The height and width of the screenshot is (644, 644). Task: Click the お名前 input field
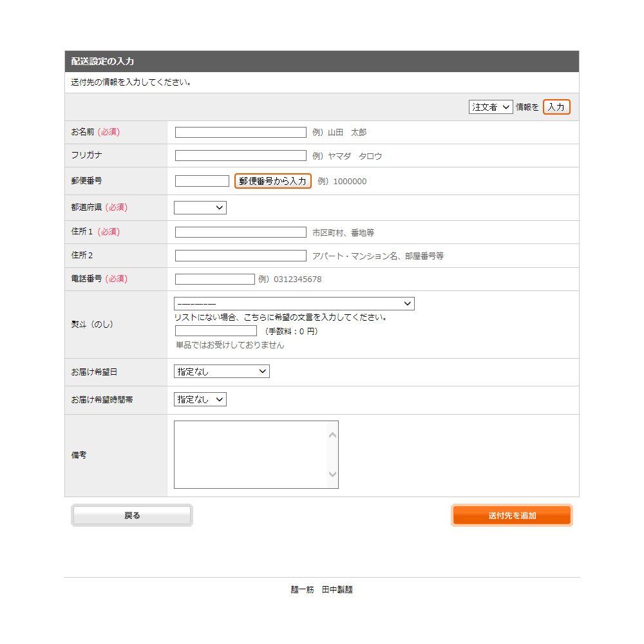click(241, 132)
